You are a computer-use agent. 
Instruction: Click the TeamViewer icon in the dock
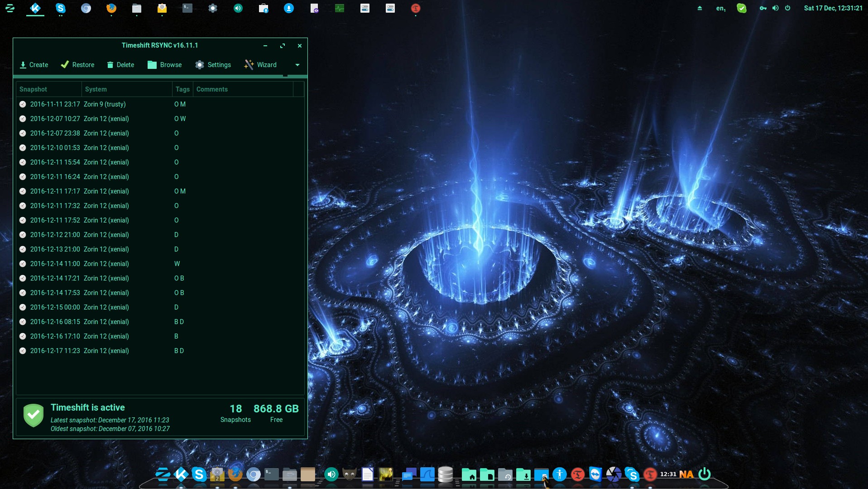click(x=595, y=474)
